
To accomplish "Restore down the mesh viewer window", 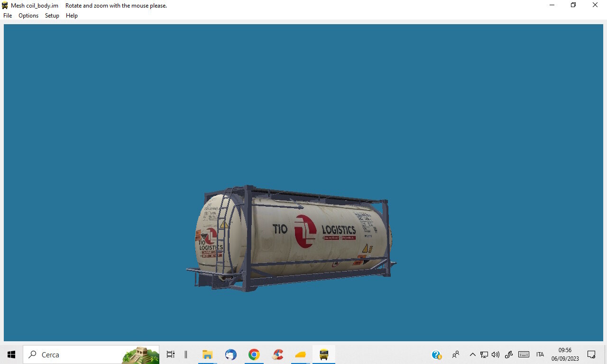I will pos(573,5).
